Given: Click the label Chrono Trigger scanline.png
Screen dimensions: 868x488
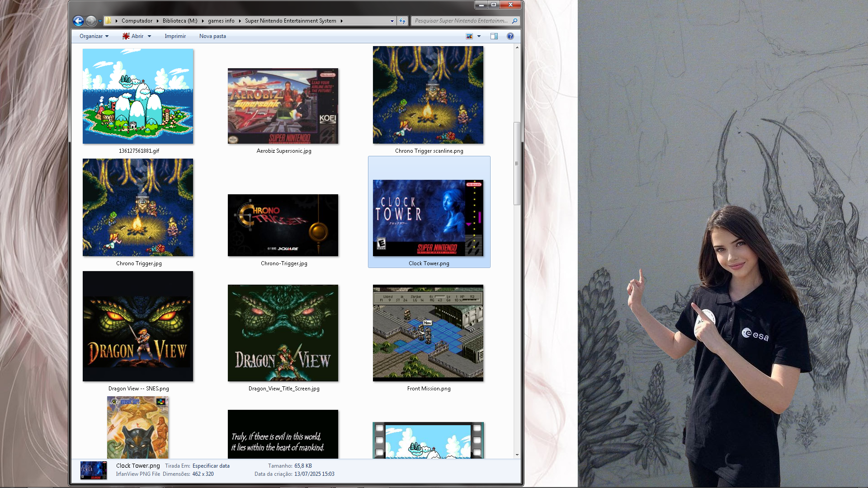Looking at the screenshot, I should pyautogui.click(x=429, y=151).
